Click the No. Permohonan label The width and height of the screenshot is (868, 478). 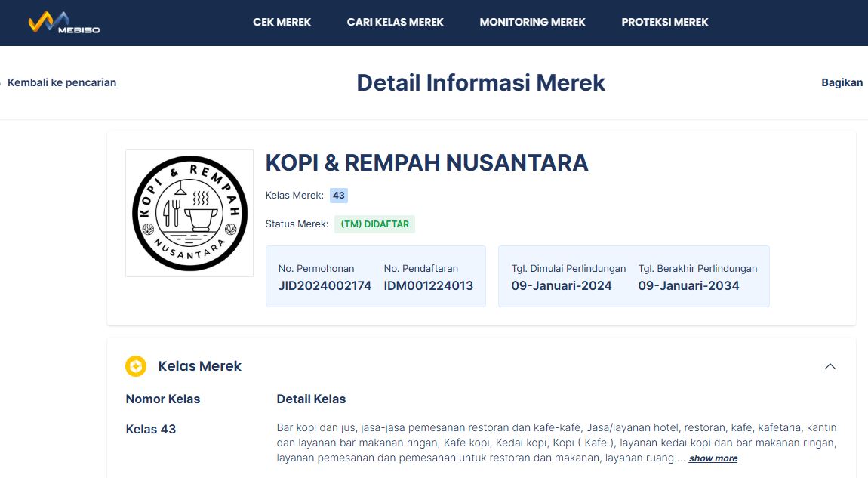click(x=316, y=269)
